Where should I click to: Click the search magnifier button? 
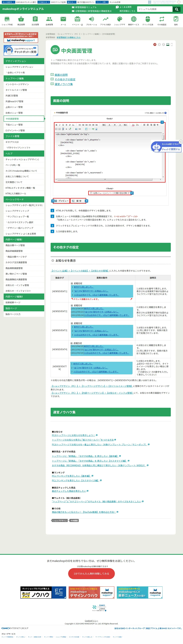coord(177,9)
